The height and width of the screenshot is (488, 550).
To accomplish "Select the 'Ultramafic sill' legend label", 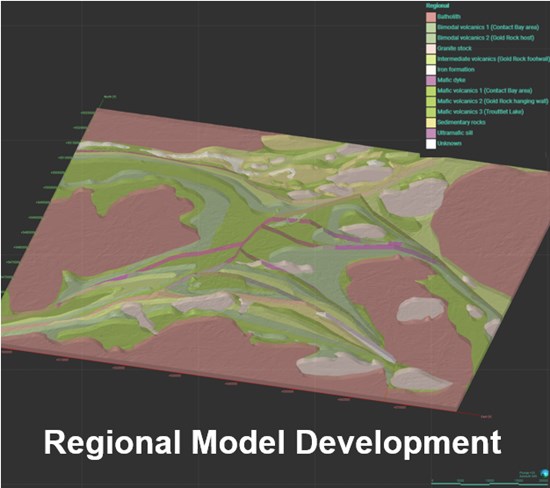I will click(x=455, y=133).
